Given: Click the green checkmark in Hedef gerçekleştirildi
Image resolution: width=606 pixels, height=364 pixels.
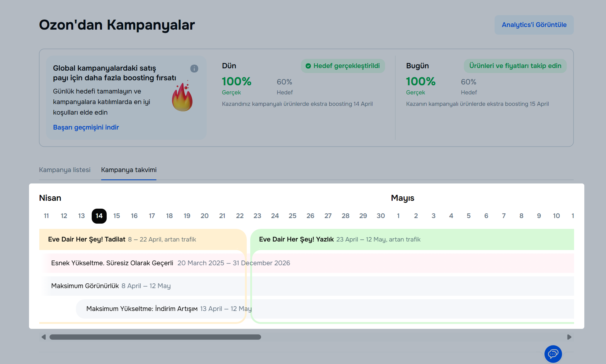Looking at the screenshot, I should click(308, 66).
